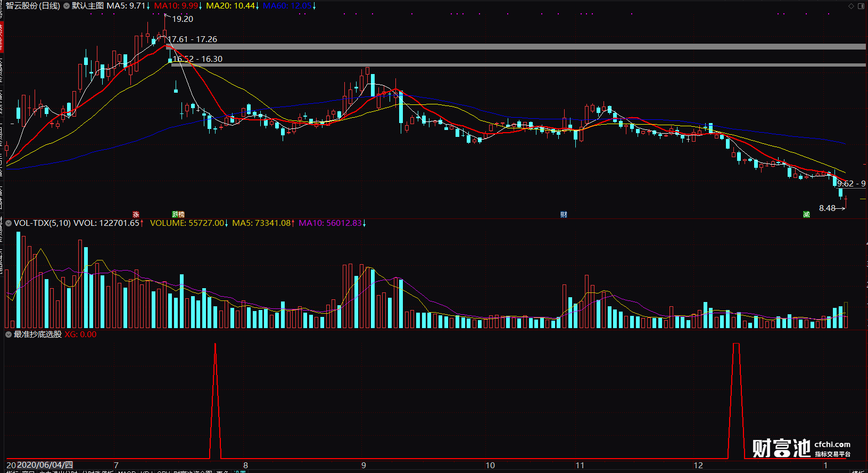Screen dimensions: 868x473
Task: Click month 11 on the time axis
Action: pyautogui.click(x=580, y=466)
